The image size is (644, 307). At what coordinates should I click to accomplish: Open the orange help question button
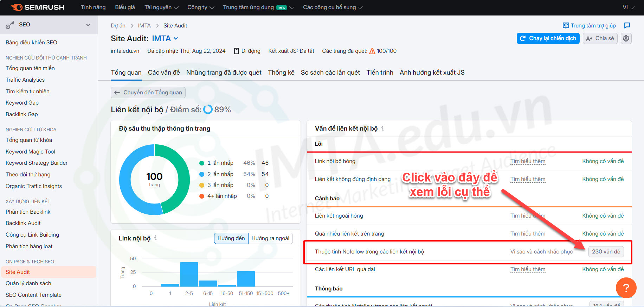626,288
